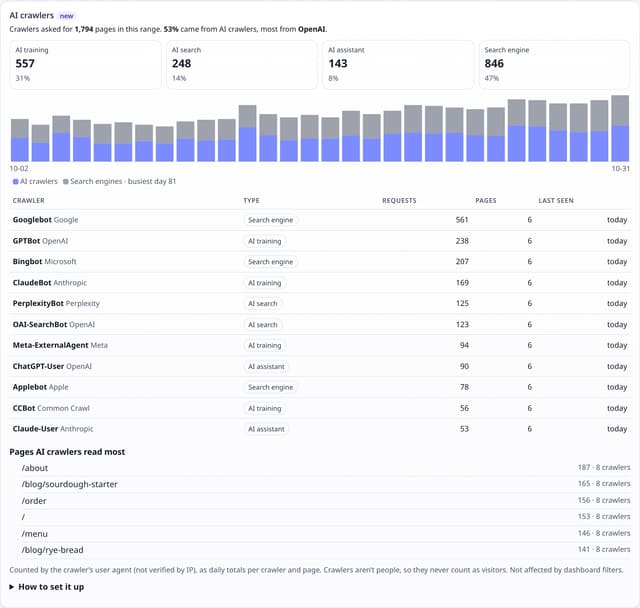
Task: Click the 53 requests value for Claude-User
Action: click(x=464, y=429)
